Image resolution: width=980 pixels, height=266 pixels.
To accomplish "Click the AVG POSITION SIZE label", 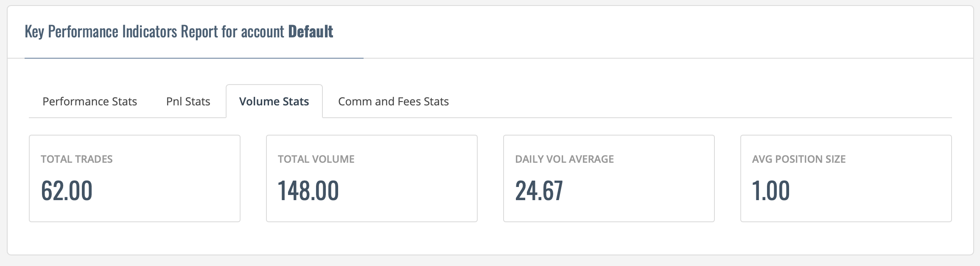I will 799,159.
